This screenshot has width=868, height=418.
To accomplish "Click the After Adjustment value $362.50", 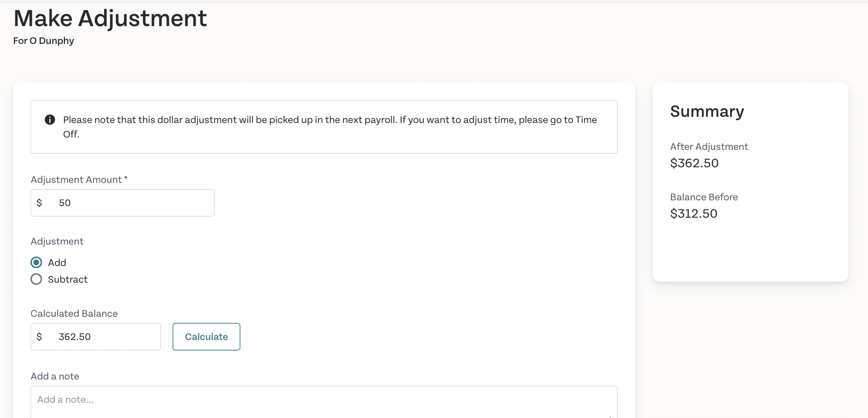I will pos(694,163).
